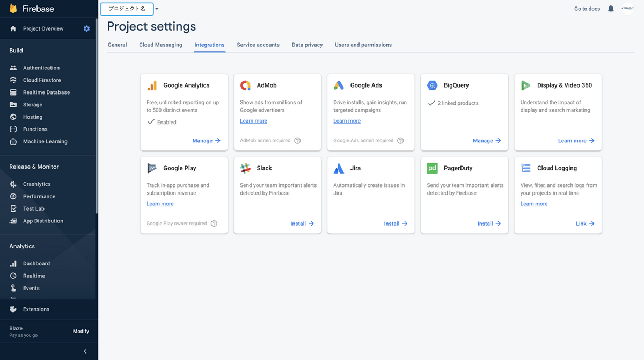
Task: Click the Google Analytics card icon
Action: point(152,85)
